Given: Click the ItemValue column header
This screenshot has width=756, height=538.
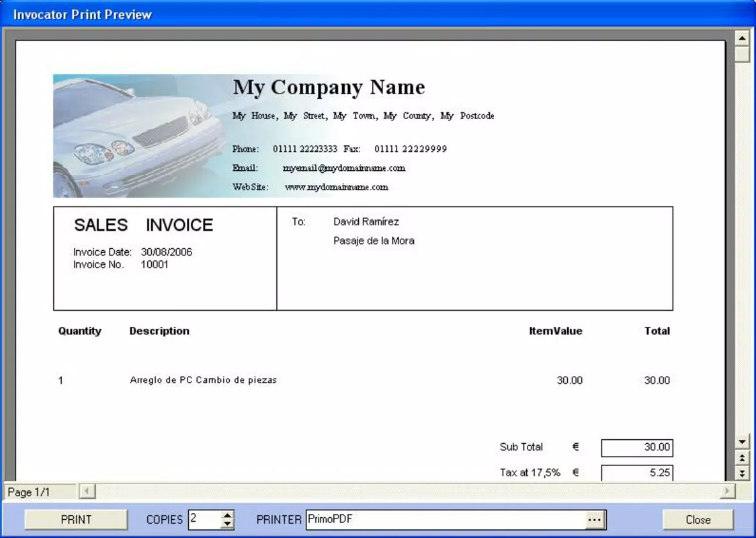Looking at the screenshot, I should pos(556,331).
